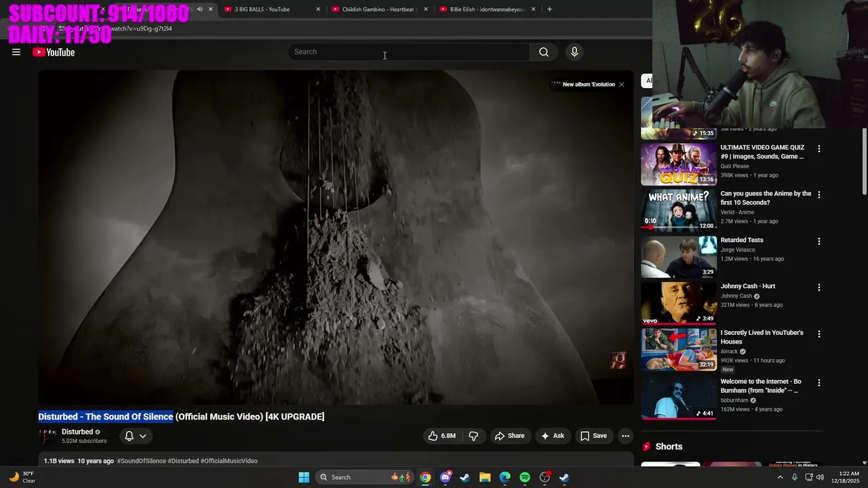This screenshot has height=488, width=868.
Task: Close the 3 BIG BALLS tab
Action: (x=318, y=9)
